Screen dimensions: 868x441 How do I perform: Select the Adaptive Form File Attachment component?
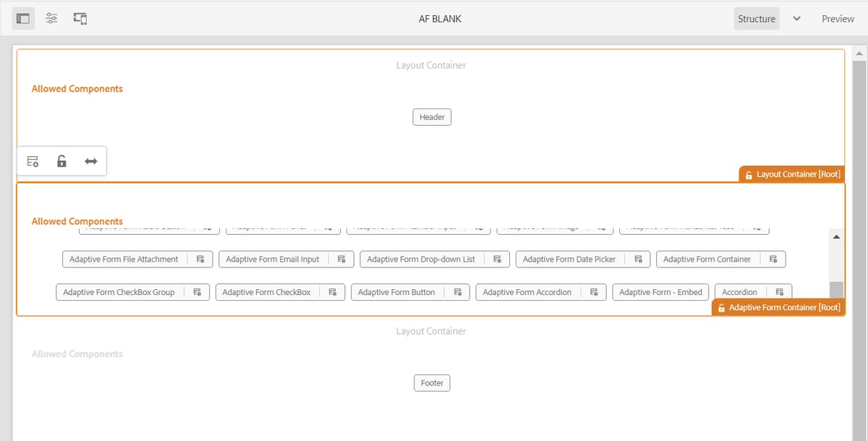point(122,259)
